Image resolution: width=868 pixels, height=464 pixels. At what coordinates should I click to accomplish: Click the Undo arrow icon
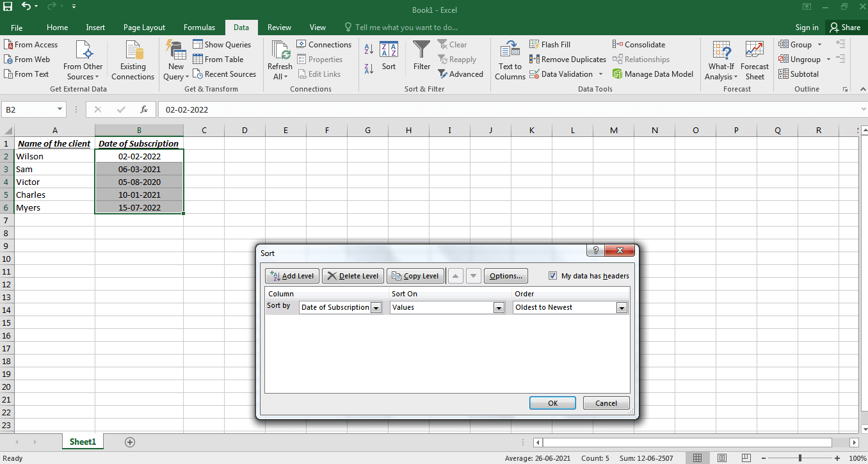26,6
